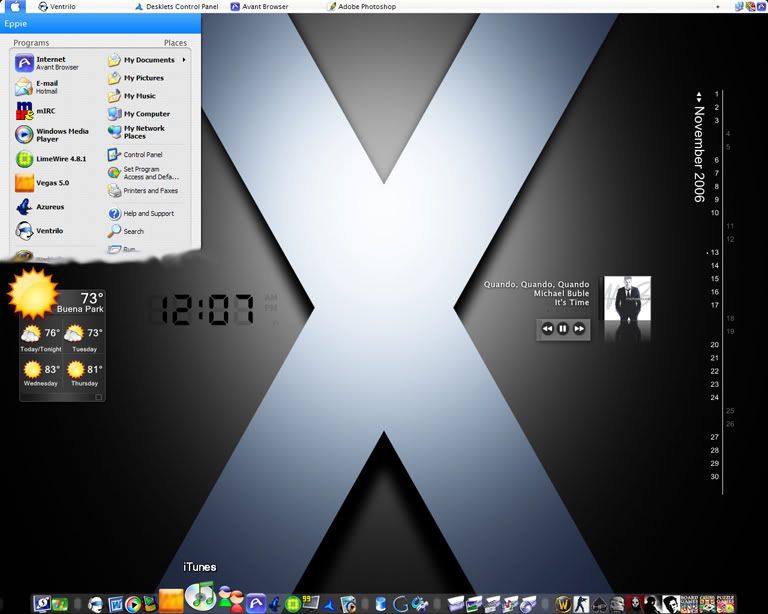Screen dimensions: 768x614
Task: Launch Vegas orange icon in the dock
Action: [171, 601]
